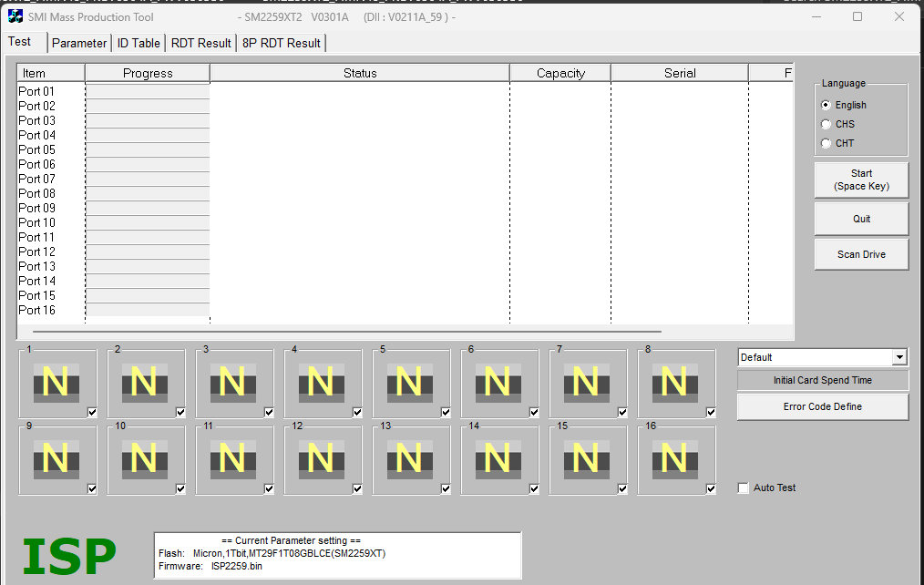Select the CHS language radio button
This screenshot has width=924, height=585.
[826, 124]
